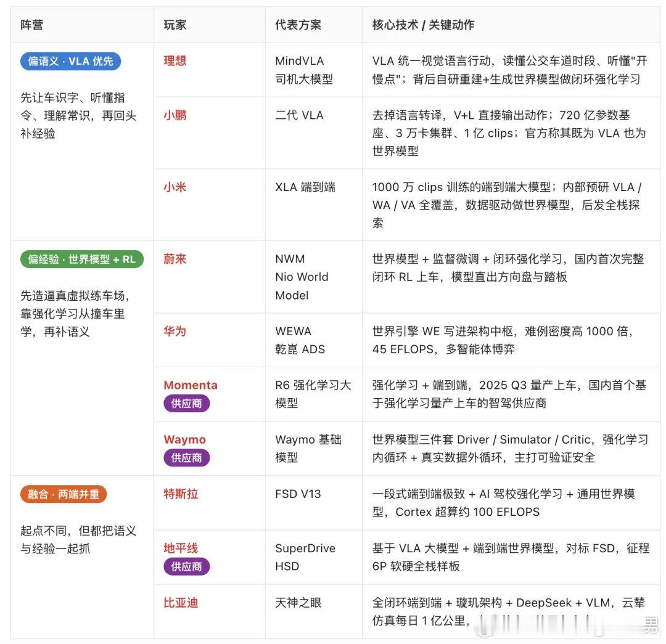Screen dimensions: 666x644
Task: Open the red Momenta player name
Action: [191, 385]
